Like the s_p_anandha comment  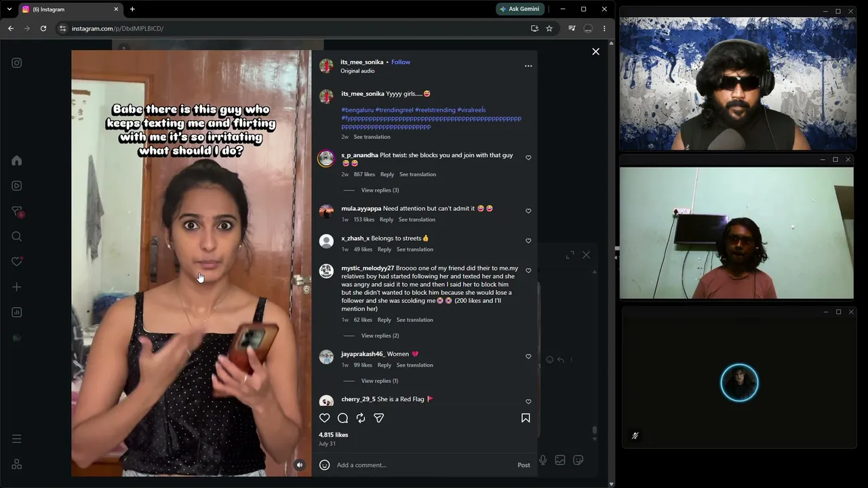(528, 158)
